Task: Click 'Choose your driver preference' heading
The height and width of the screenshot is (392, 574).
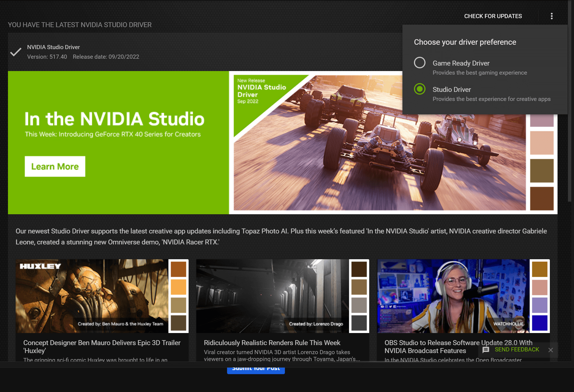Action: click(x=465, y=42)
